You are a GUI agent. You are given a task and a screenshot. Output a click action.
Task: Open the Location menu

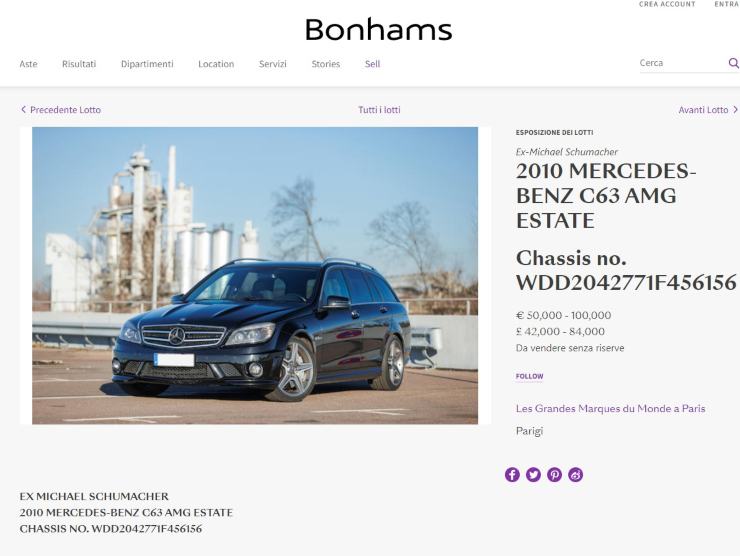click(x=216, y=64)
